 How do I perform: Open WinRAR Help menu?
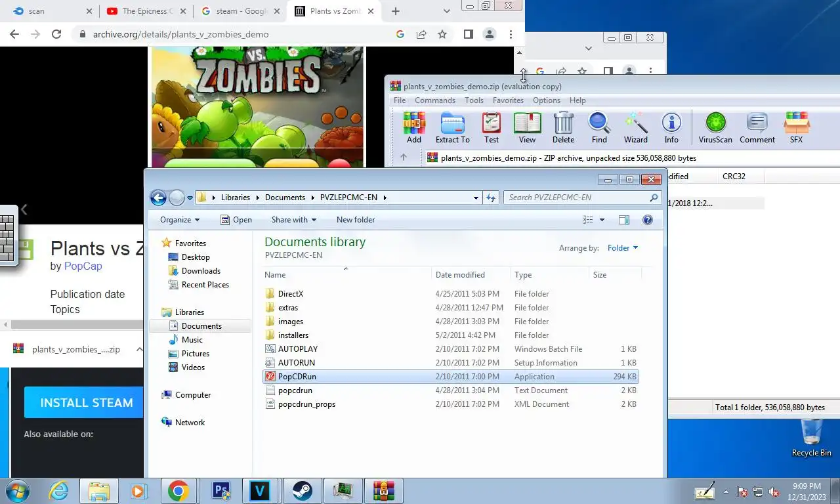pyautogui.click(x=577, y=100)
